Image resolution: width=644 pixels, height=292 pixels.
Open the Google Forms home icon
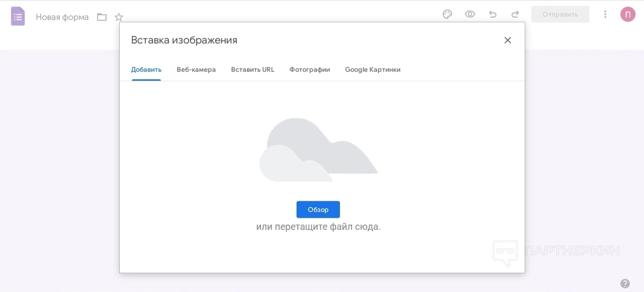(18, 17)
